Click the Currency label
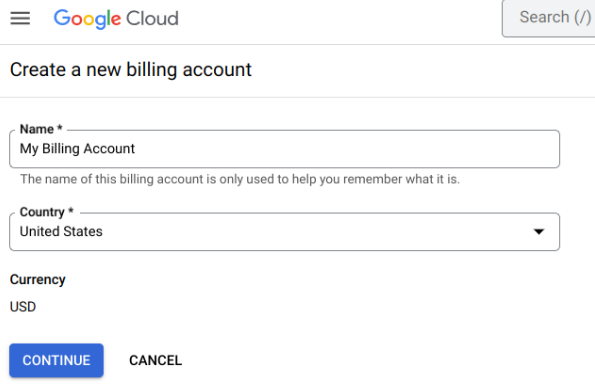Viewport: 595px width, 392px height. [38, 280]
